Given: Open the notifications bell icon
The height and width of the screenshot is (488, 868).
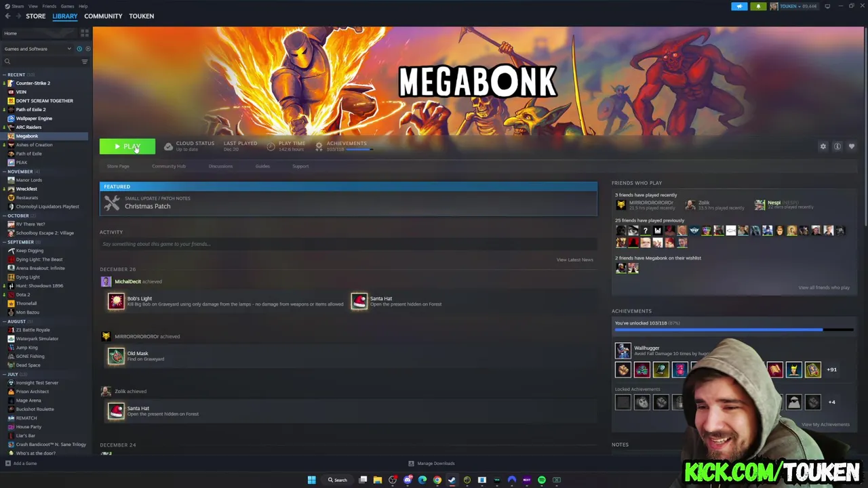Looking at the screenshot, I should [x=758, y=7].
